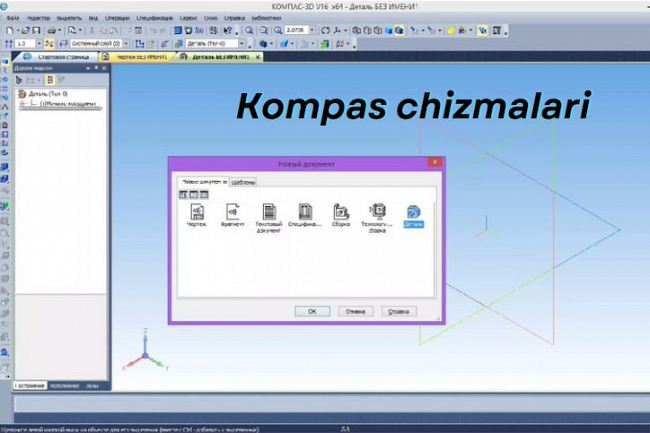The image size is (650, 433).
Task: Click Справка button in the dialog
Action: (x=398, y=311)
